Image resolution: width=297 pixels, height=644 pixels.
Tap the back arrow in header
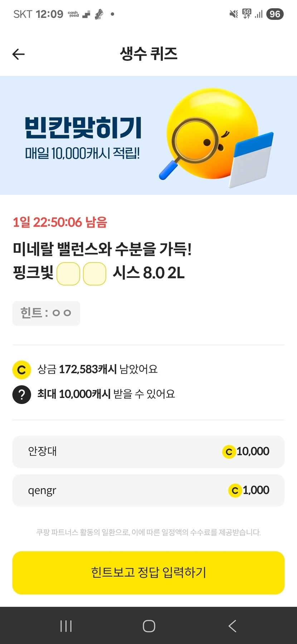pyautogui.click(x=19, y=54)
